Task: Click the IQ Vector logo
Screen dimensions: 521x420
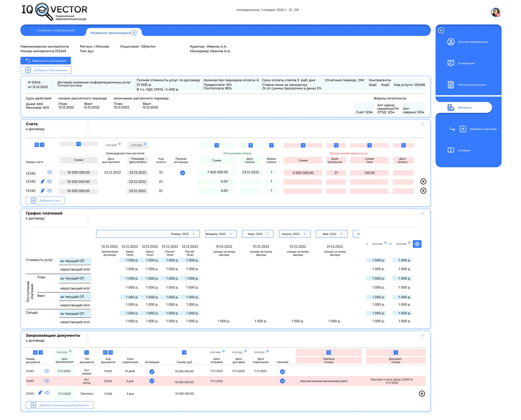Action: [54, 12]
